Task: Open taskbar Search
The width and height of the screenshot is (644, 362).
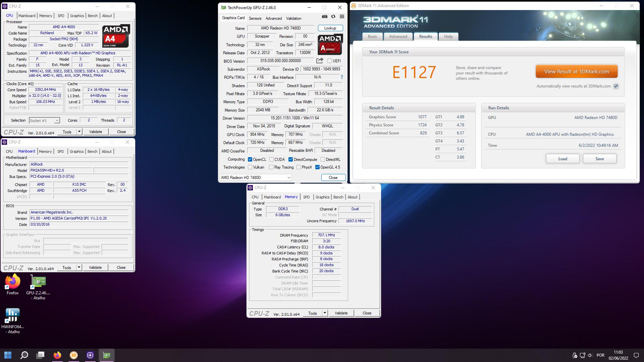Action: (x=24, y=355)
